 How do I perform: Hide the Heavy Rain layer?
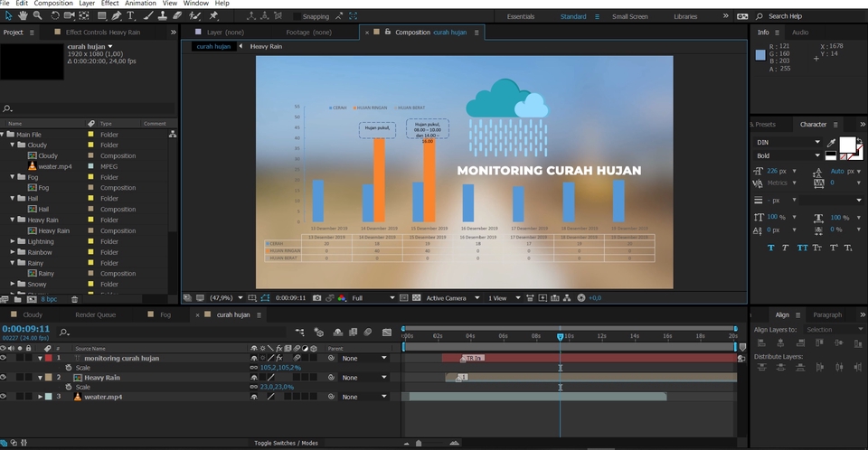[x=4, y=378]
